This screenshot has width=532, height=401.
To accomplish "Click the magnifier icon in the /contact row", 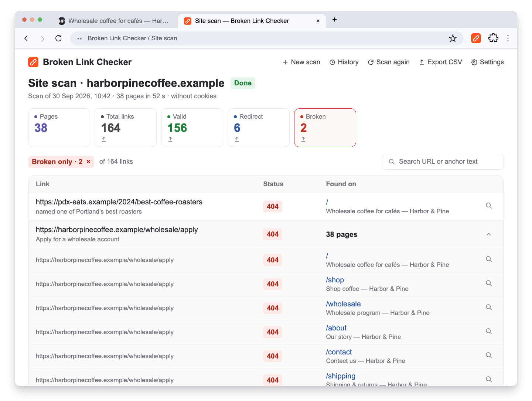I will tap(489, 356).
